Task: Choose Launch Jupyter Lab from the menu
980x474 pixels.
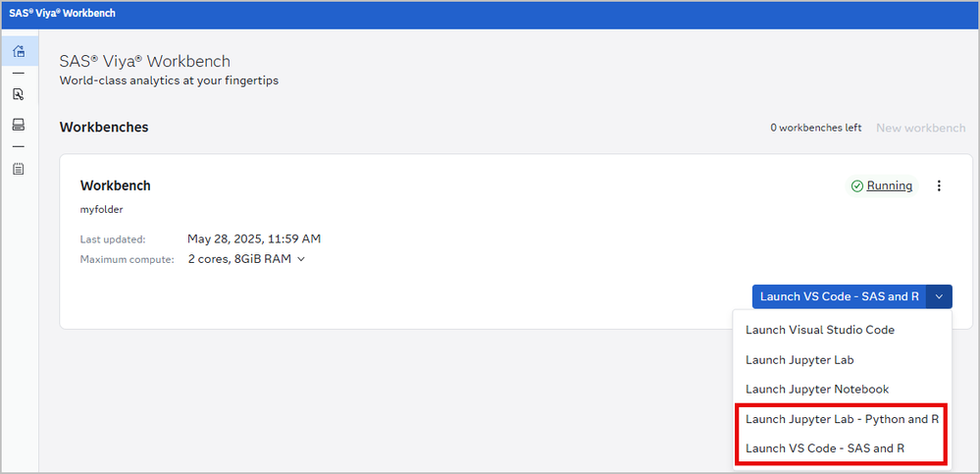Action: 799,360
